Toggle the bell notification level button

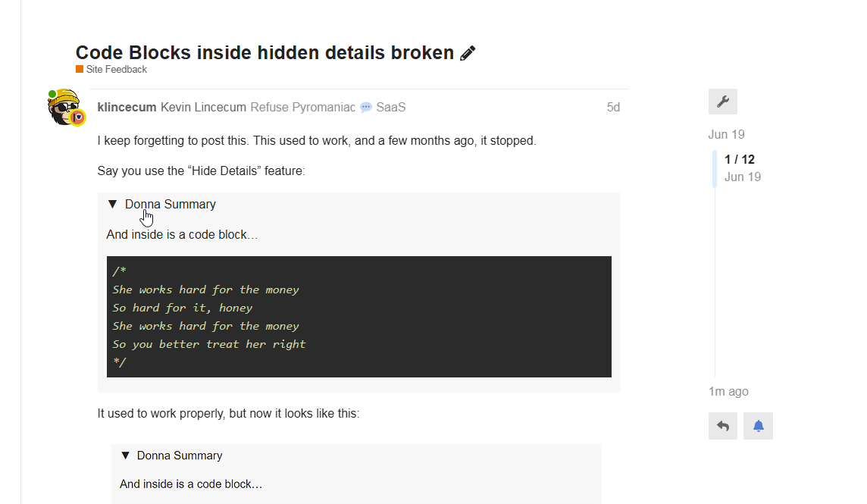point(758,426)
